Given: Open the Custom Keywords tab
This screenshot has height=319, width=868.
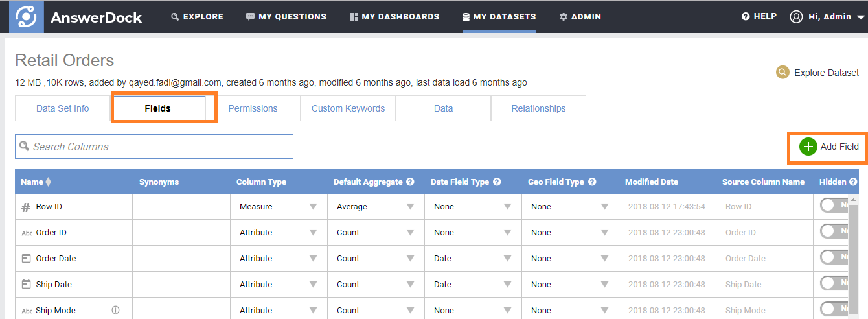Looking at the screenshot, I should click(x=348, y=108).
